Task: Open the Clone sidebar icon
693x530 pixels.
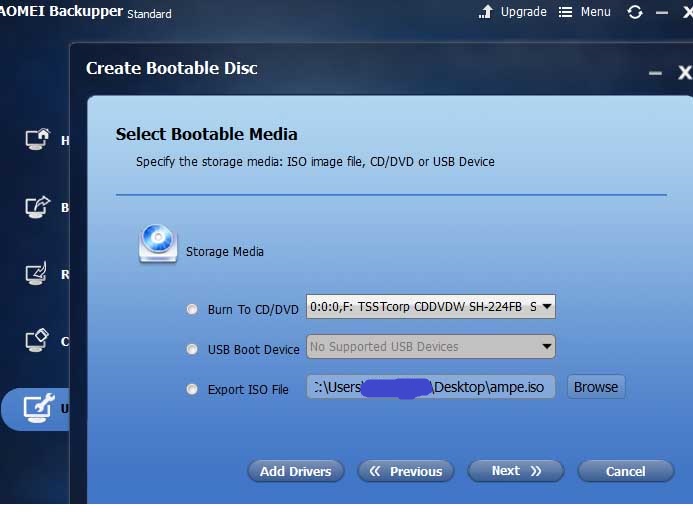Action: click(37, 340)
